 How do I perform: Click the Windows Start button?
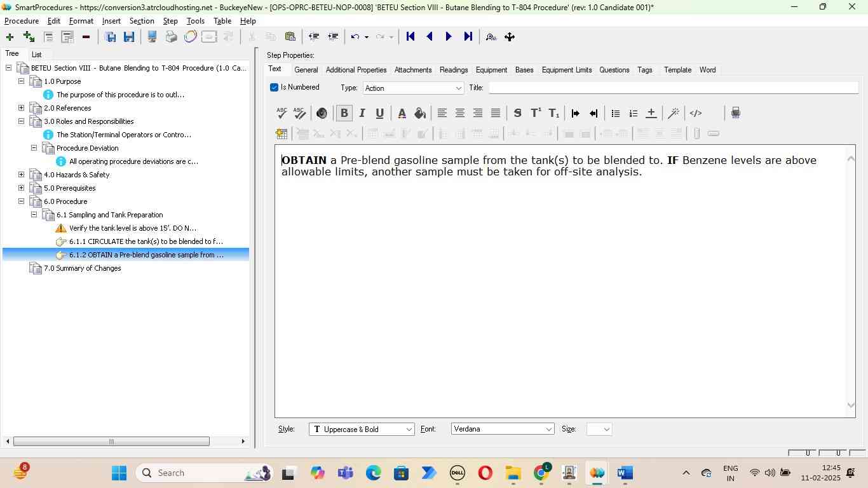coord(119,473)
